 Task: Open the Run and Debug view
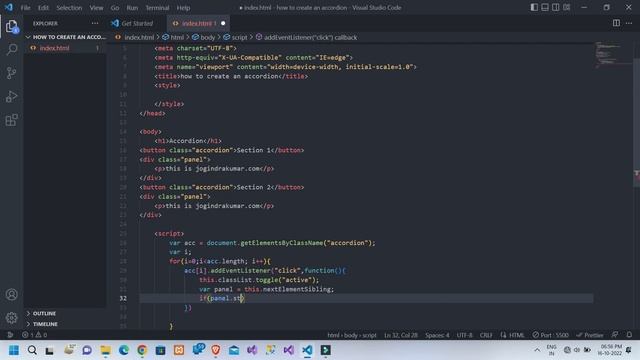(x=11, y=97)
